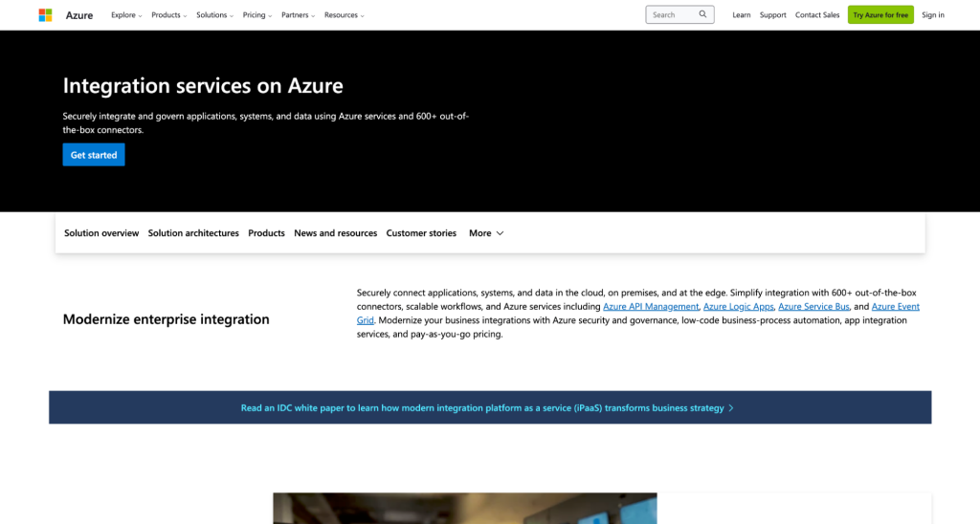This screenshot has width=980, height=524.
Task: Go to Support
Action: 772,15
